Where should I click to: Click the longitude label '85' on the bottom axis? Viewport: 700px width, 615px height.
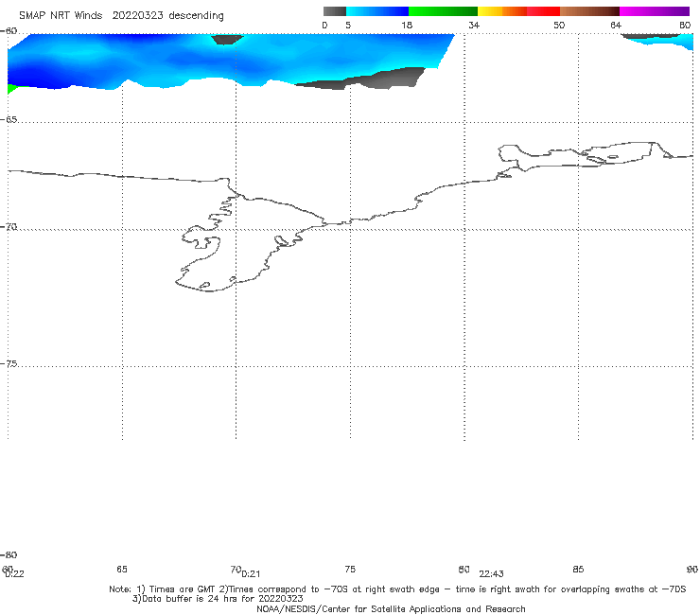tap(578, 569)
